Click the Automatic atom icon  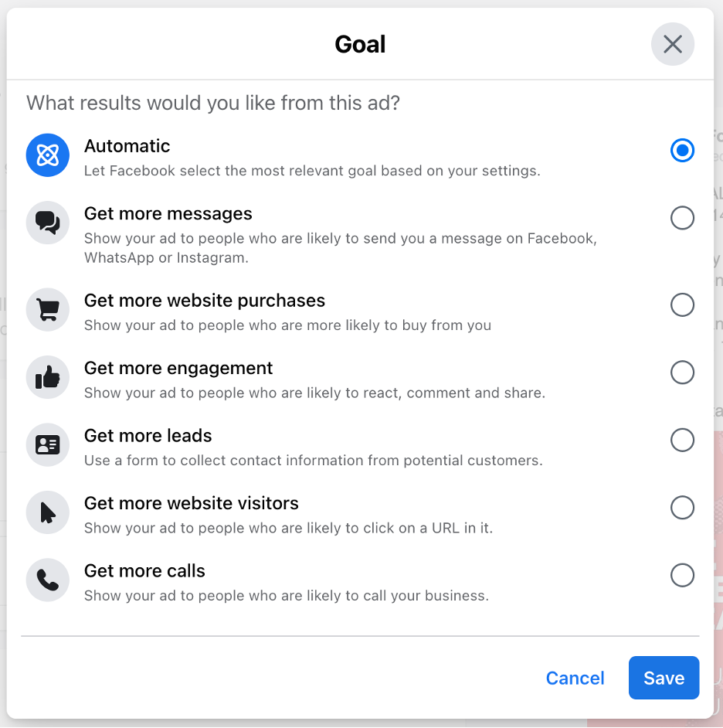tap(48, 156)
